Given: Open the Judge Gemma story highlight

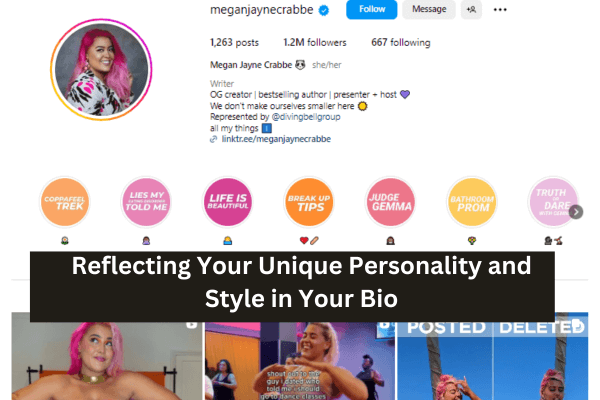Looking at the screenshot, I should point(390,202).
